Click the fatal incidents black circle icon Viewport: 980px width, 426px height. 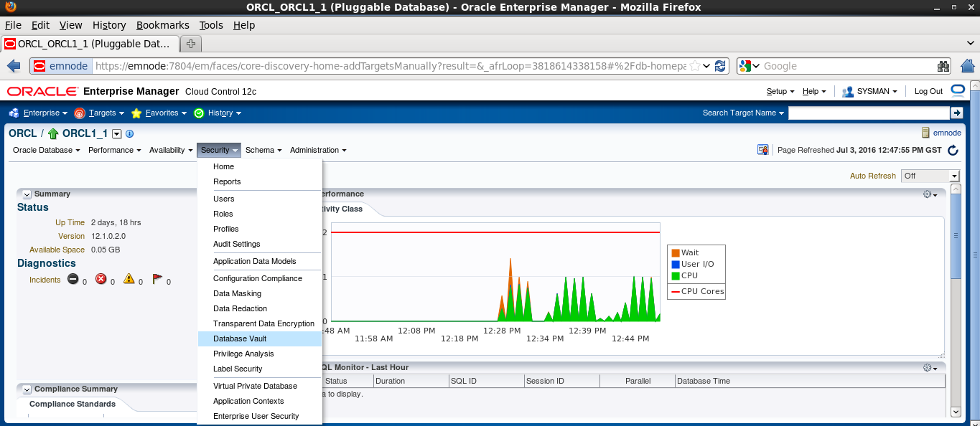coord(73,279)
